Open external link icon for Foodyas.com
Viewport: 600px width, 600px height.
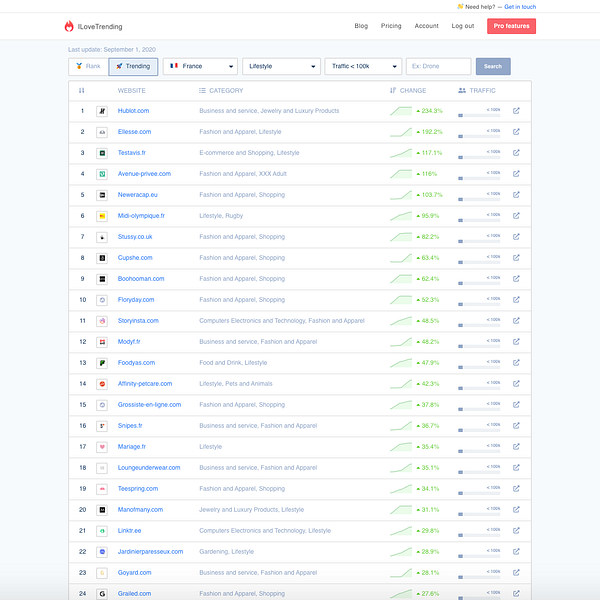(516, 363)
